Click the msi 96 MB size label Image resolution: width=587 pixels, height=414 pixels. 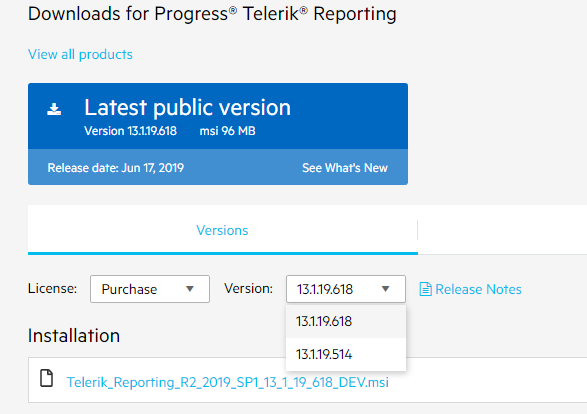coord(227,131)
